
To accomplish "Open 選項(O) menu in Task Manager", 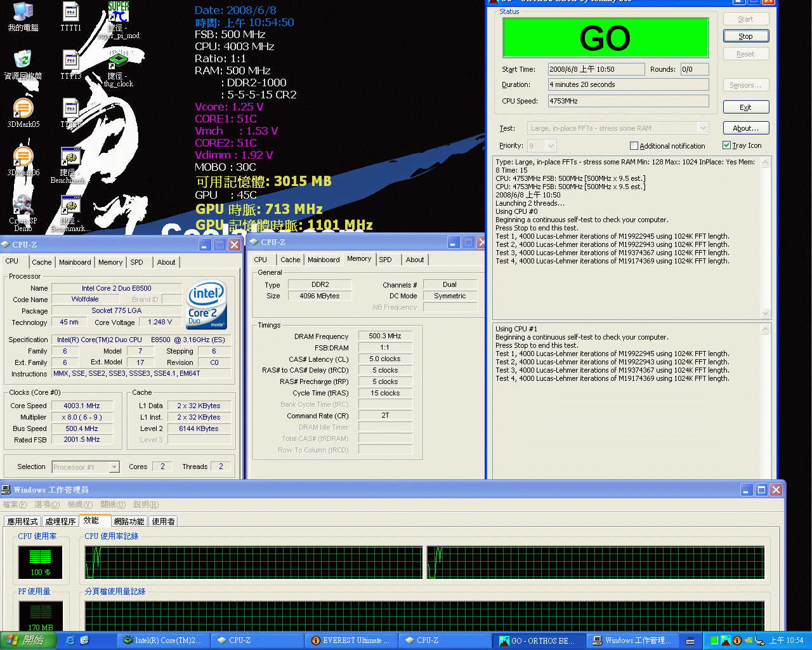I will click(x=47, y=505).
